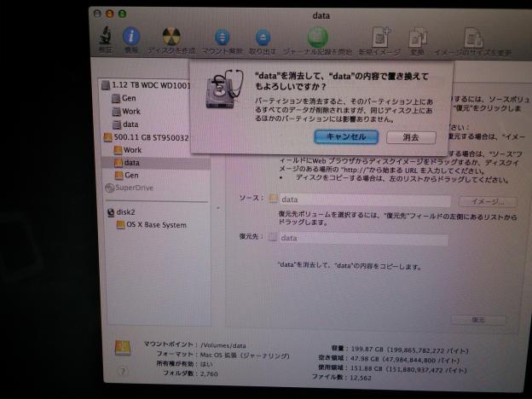Select Gen volume under the WDC disk
The width and height of the screenshot is (532, 399).
[124, 98]
